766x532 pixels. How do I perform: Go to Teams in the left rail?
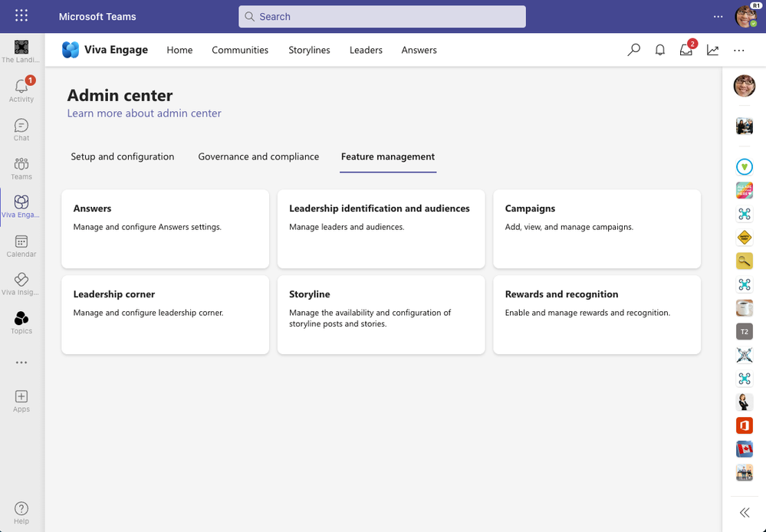(x=21, y=169)
